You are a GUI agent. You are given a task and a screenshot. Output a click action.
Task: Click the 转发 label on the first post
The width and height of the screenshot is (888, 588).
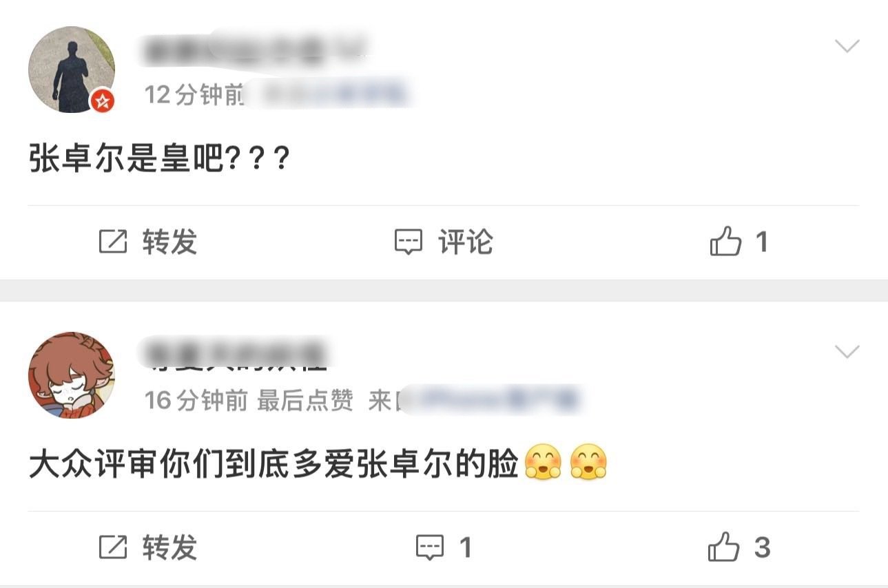coord(169,242)
